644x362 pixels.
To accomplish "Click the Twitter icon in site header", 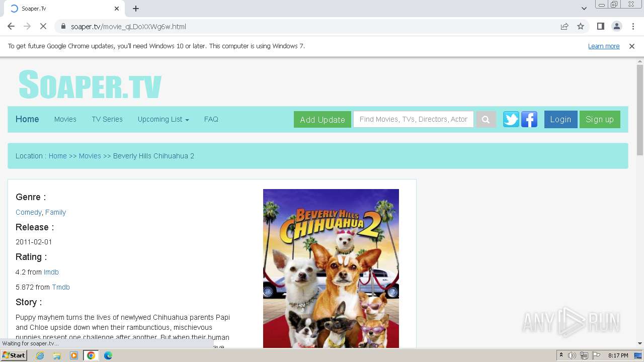I will tap(511, 119).
